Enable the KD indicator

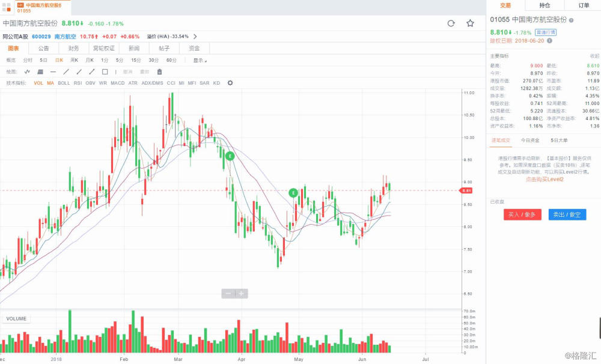(216, 83)
